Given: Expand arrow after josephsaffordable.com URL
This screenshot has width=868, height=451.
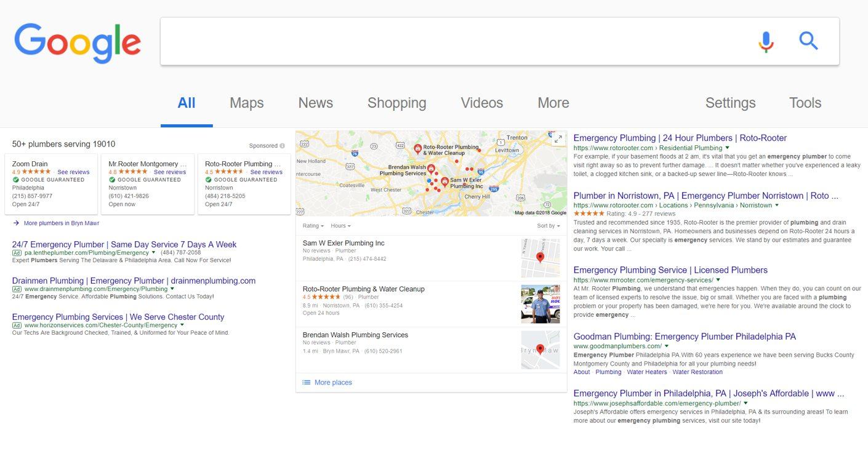Looking at the screenshot, I should click(745, 403).
